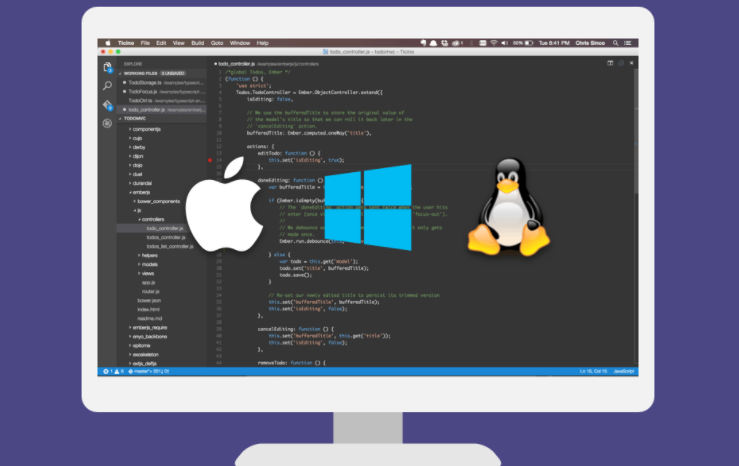Open TodoStorage.ts in Working Files
The height and width of the screenshot is (466, 739).
pos(162,82)
